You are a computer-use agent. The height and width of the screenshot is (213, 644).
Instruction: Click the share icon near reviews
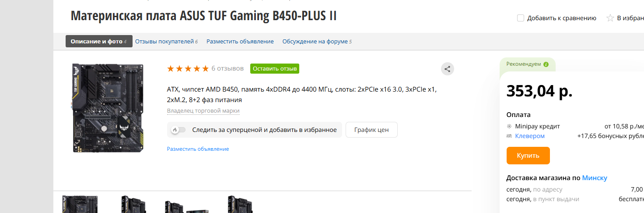447,69
